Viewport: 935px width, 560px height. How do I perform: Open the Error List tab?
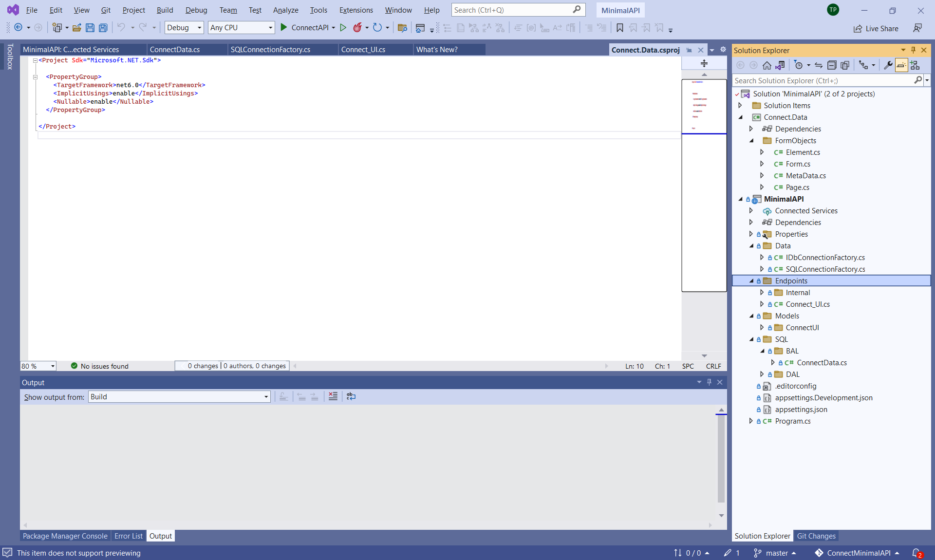coord(129,536)
